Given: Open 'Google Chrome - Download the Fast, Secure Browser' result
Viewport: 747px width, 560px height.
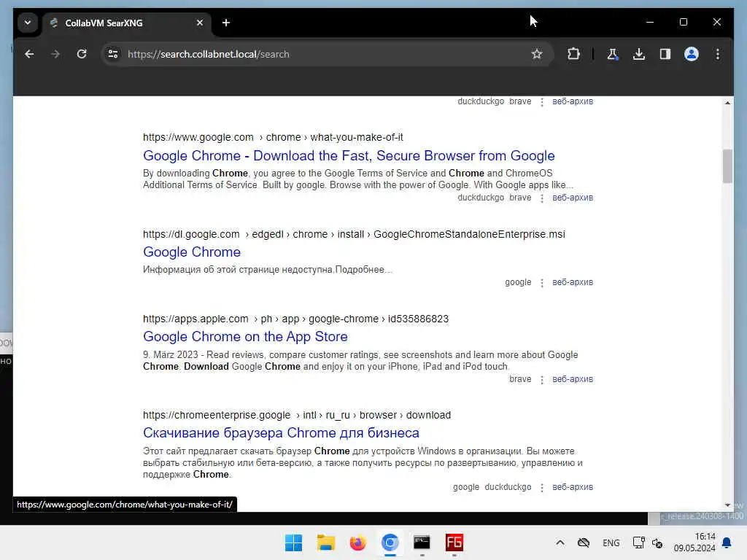Looking at the screenshot, I should pyautogui.click(x=349, y=156).
